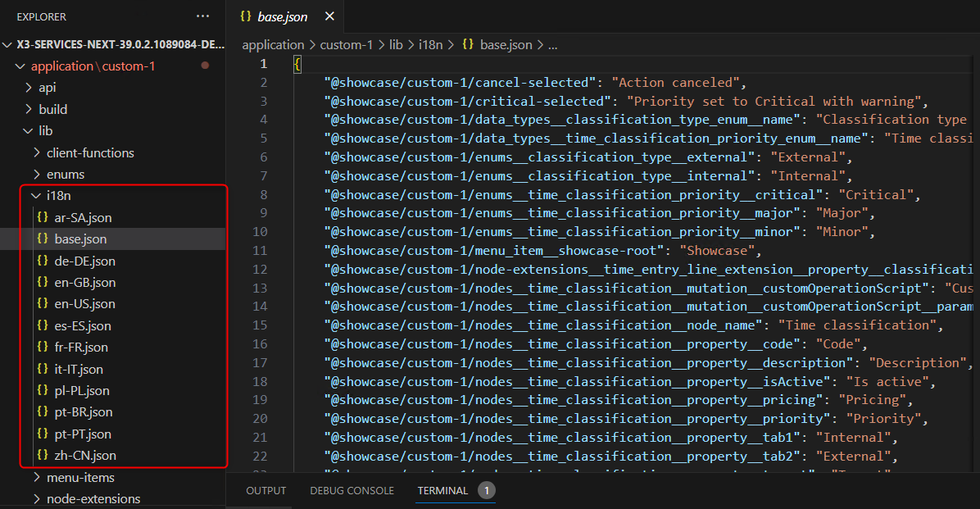Open fr-FR.json translation file
The height and width of the screenshot is (509, 980).
click(81, 347)
